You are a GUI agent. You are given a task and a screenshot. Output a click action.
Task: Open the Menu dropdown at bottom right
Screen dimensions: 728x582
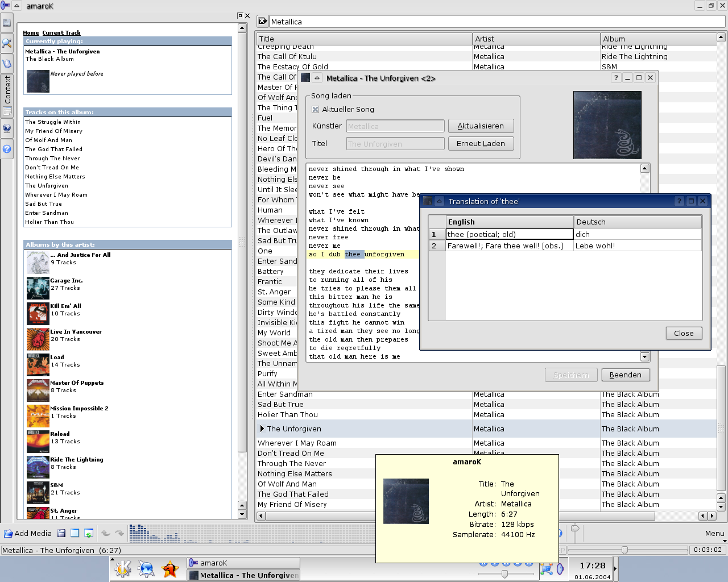click(714, 533)
